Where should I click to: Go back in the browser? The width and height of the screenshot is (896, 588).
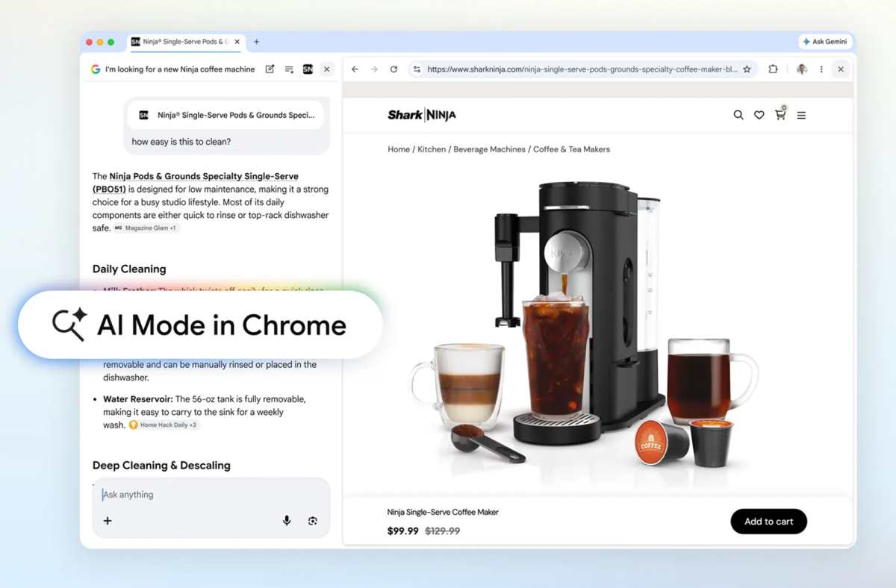click(x=355, y=69)
